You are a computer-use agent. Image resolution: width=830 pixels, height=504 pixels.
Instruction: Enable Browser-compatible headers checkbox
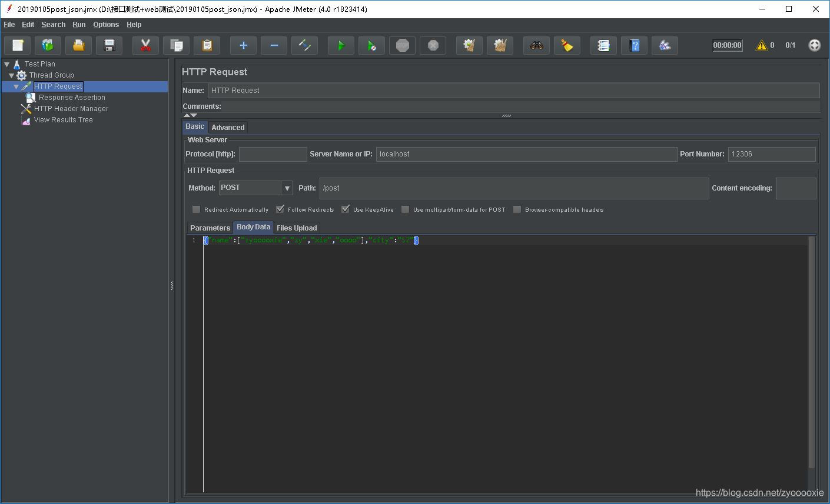click(x=517, y=209)
